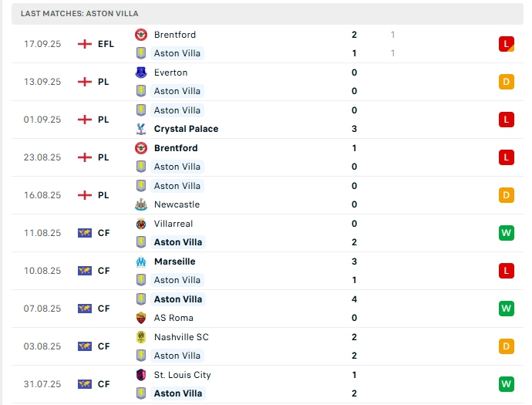Open the Crystal Palace team name link
532x405 pixels.
point(186,129)
